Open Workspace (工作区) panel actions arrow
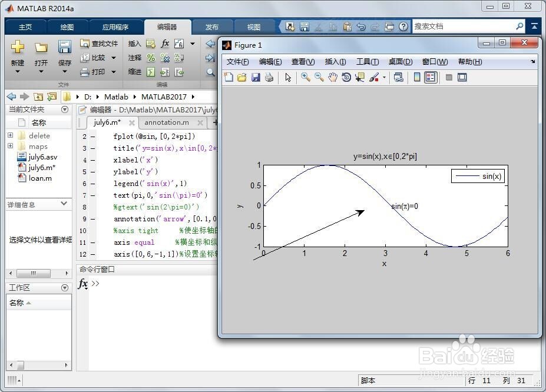The width and height of the screenshot is (546, 392). (65, 288)
